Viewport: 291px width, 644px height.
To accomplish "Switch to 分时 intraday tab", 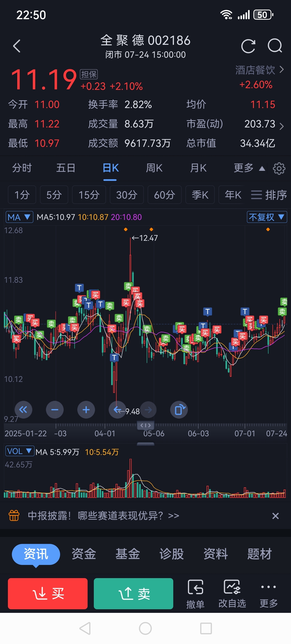I will click(22, 168).
